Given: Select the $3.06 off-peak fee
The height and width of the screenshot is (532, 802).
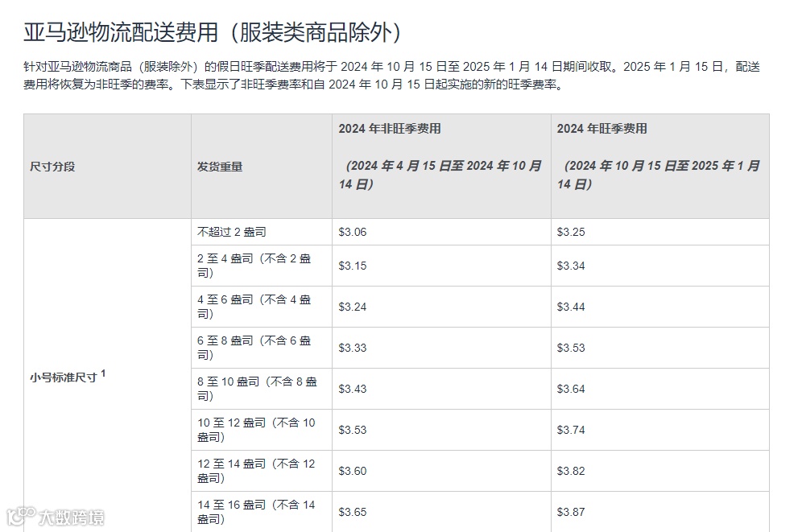Looking at the screenshot, I should [353, 232].
